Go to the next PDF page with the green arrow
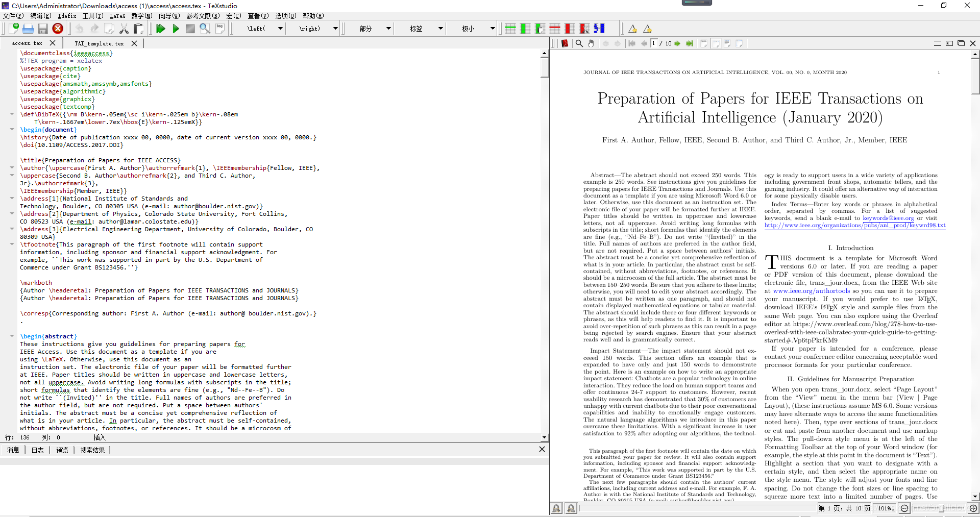The width and height of the screenshot is (980, 517). point(677,43)
